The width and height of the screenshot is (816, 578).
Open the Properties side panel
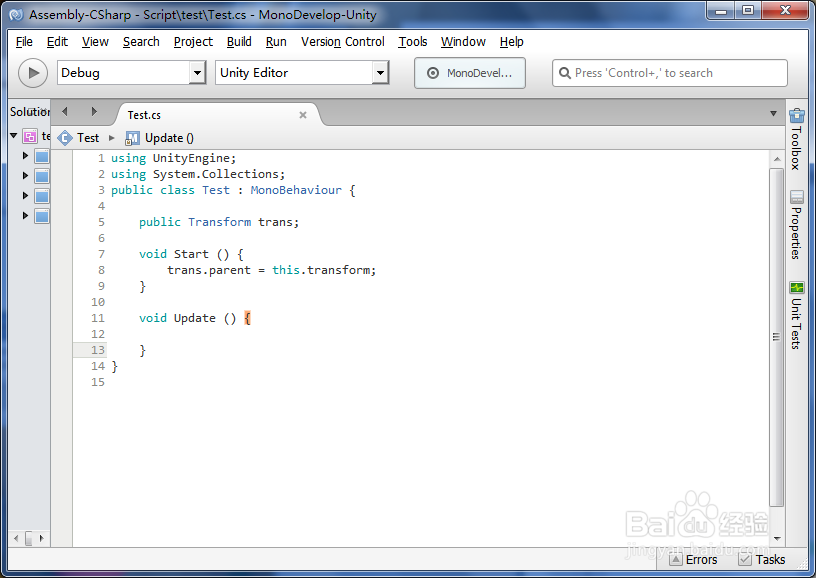pos(796,224)
